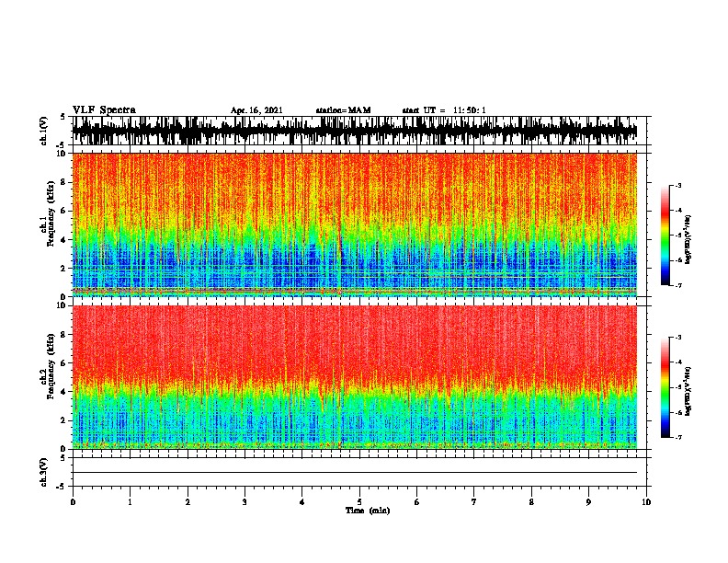Click the ch.2 spectrogram color bar
Image resolution: width=728 pixels, height=563 pixels.
tap(665, 387)
